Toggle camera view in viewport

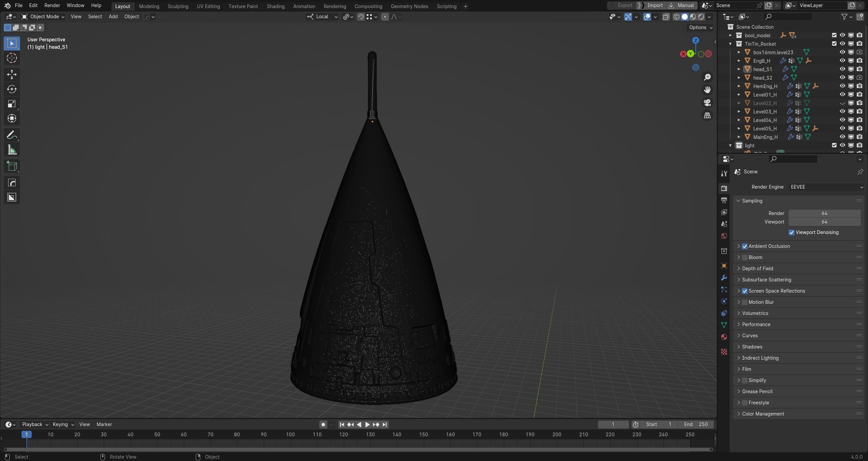(x=707, y=103)
